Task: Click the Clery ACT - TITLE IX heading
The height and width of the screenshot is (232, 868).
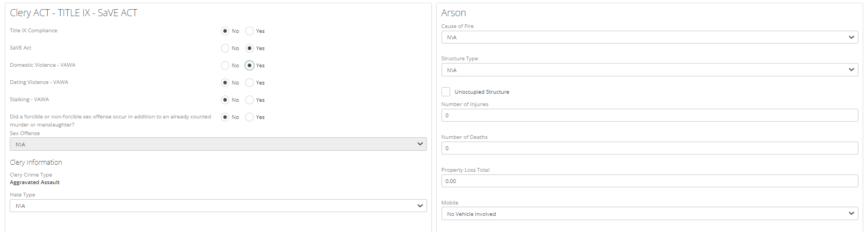Action: (x=74, y=13)
